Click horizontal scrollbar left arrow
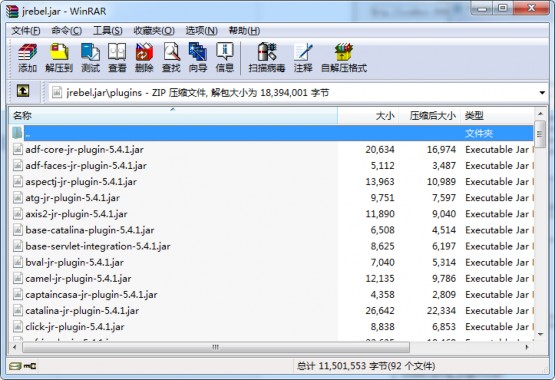 pos(15,347)
